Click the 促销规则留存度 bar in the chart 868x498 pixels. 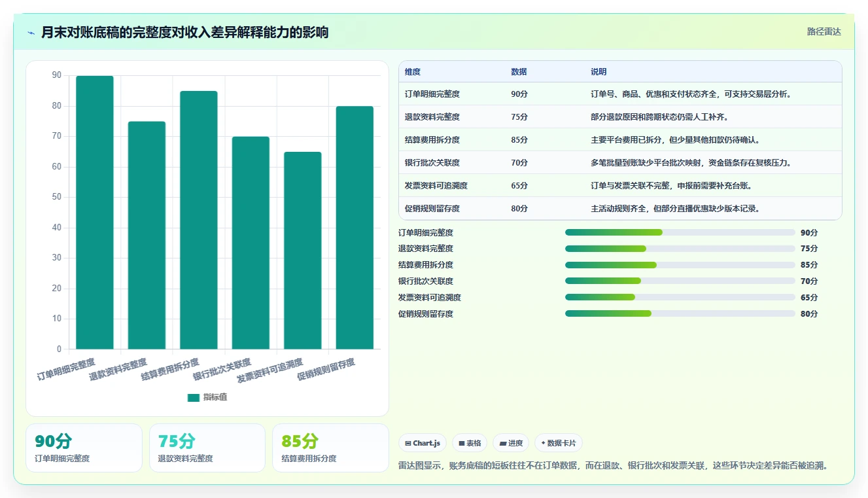[355, 228]
